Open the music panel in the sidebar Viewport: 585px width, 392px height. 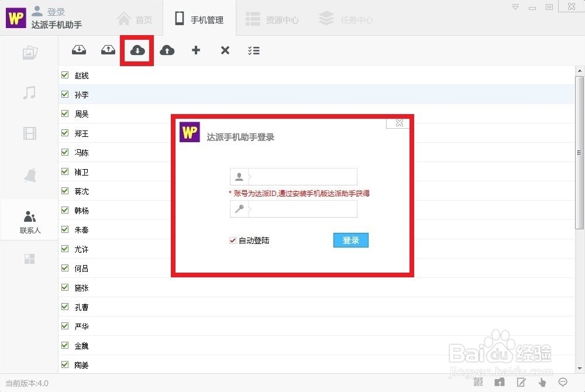coord(29,92)
